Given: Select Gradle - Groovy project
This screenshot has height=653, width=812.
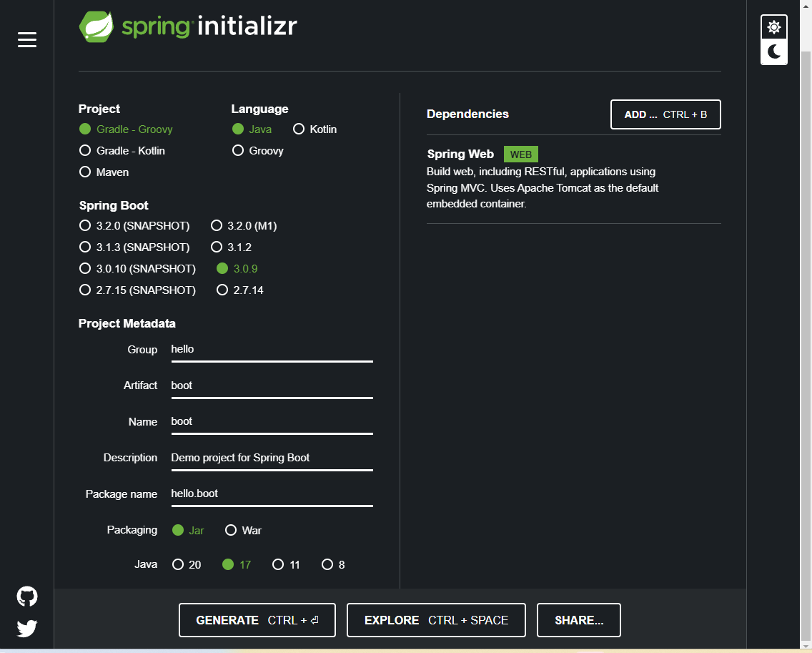Looking at the screenshot, I should point(126,129).
